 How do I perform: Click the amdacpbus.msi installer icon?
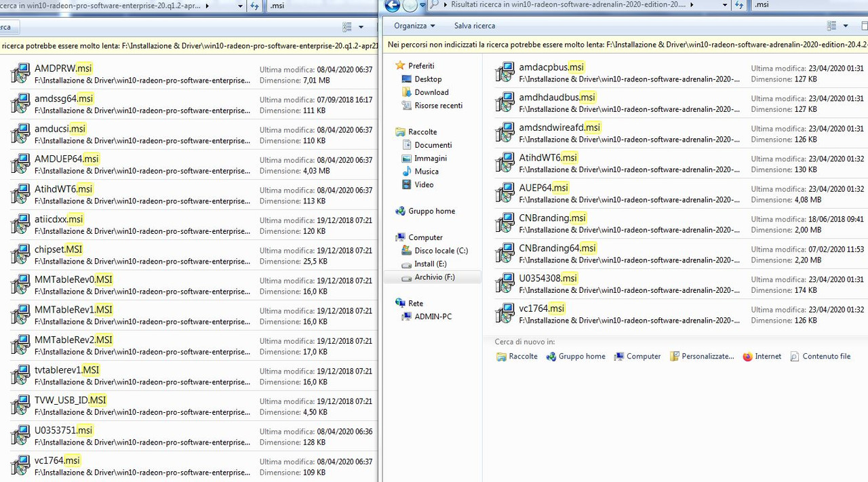coord(505,73)
